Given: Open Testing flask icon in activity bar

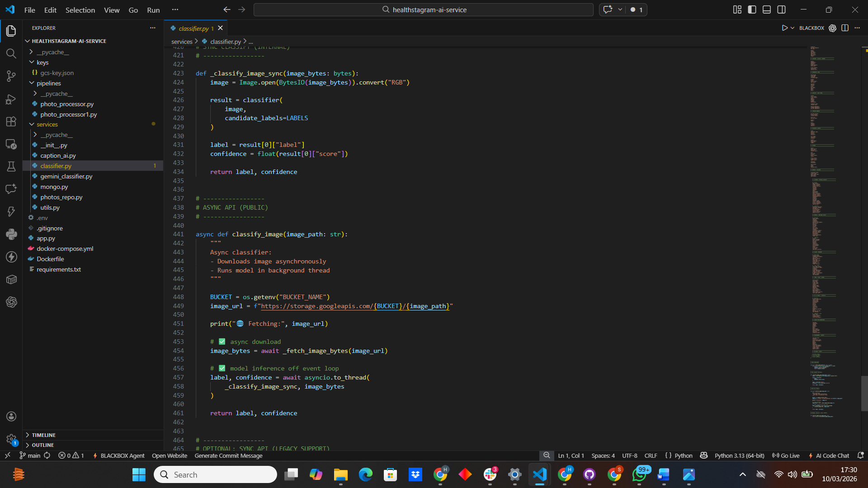Looking at the screenshot, I should point(11,167).
